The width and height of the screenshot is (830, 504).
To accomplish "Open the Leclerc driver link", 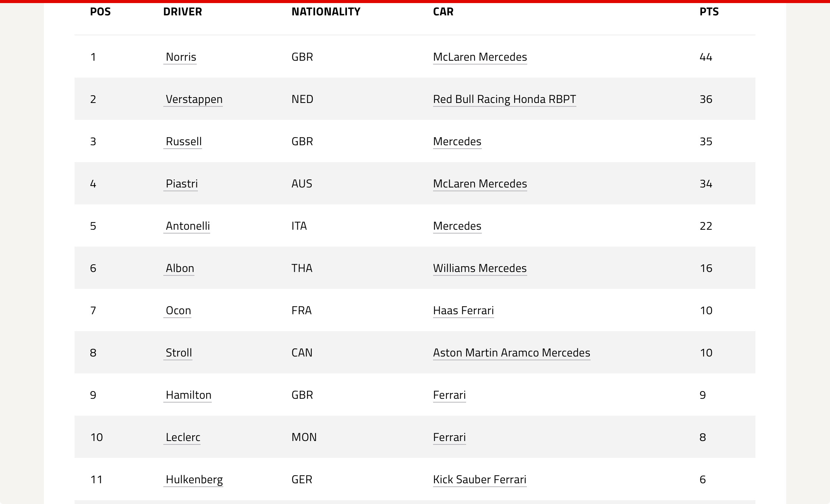I will click(x=182, y=437).
